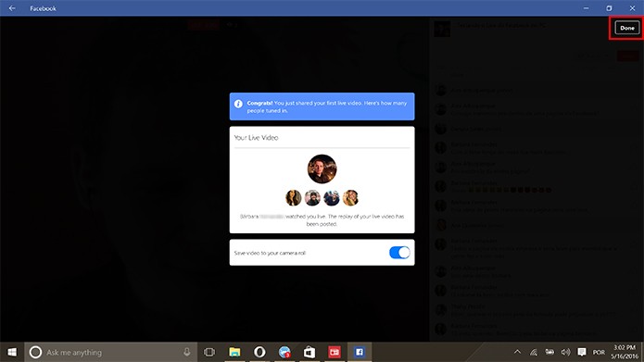Image resolution: width=644 pixels, height=362 pixels.
Task: Click the first viewer avatar
Action: (293, 198)
